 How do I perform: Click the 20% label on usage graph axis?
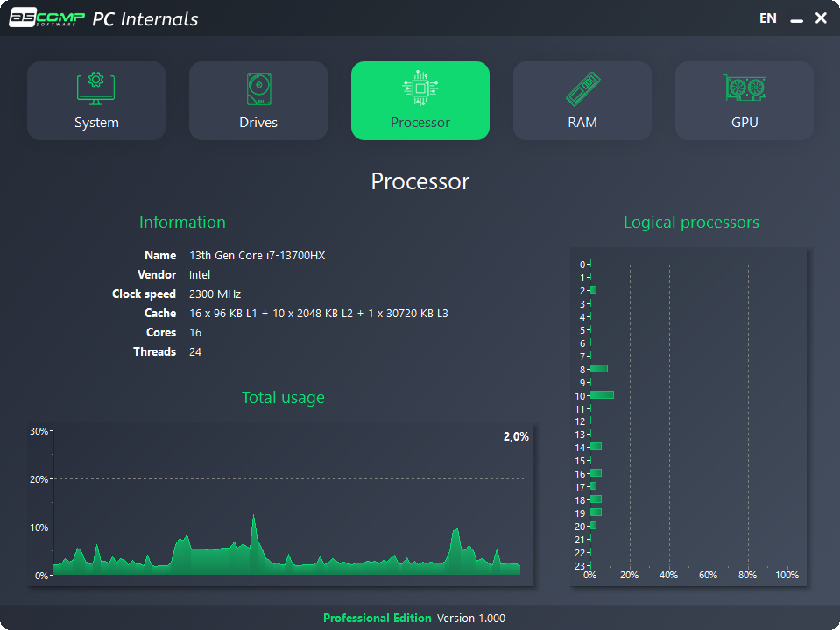tap(39, 479)
